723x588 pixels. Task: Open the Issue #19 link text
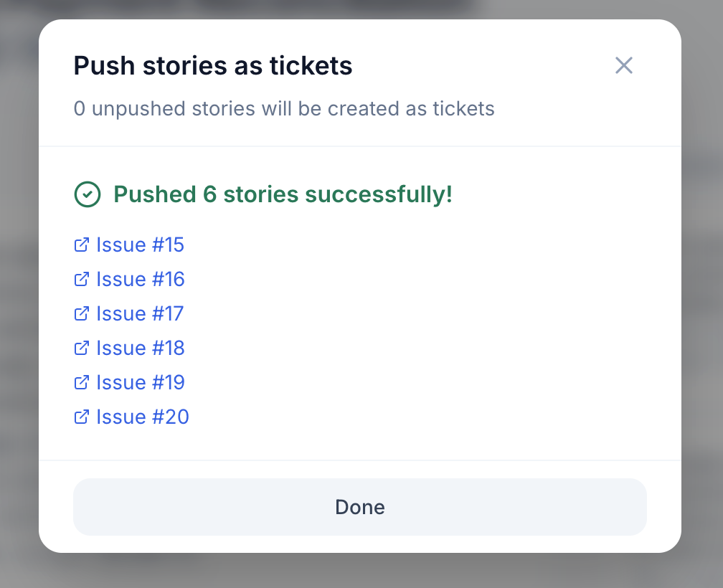pos(141,383)
